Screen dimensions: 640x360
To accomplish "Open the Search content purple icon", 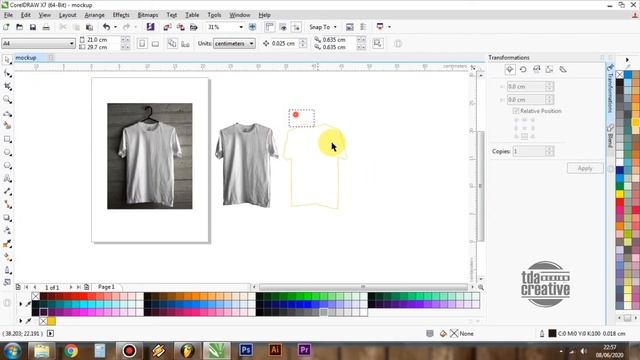I will pos(150,27).
